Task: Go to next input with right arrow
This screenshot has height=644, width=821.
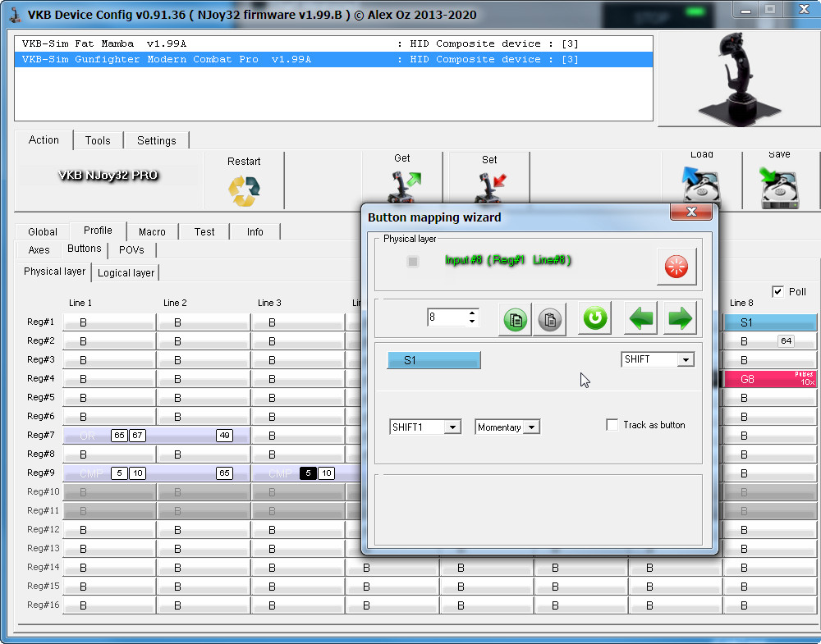Action: (680, 318)
